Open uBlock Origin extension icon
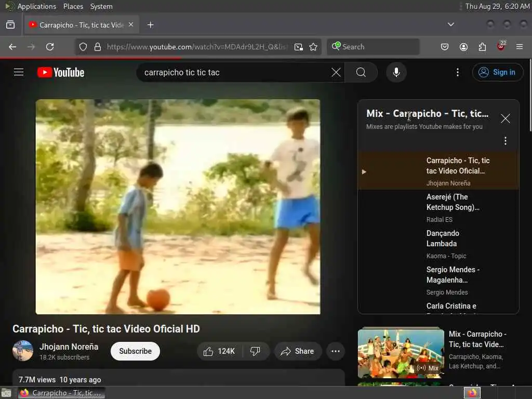The width and height of the screenshot is (532, 399). click(501, 46)
